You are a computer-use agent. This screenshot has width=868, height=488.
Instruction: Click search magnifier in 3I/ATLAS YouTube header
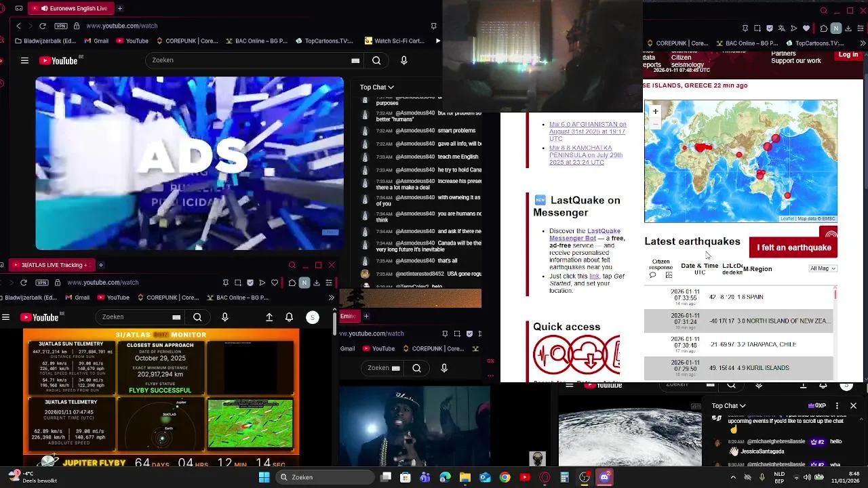pyautogui.click(x=197, y=317)
